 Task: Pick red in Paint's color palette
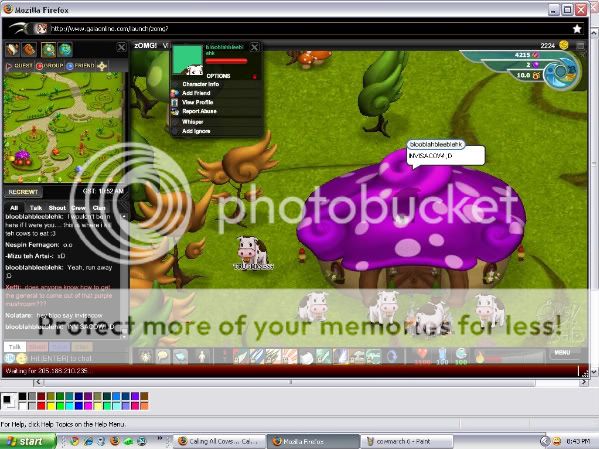tap(41, 405)
